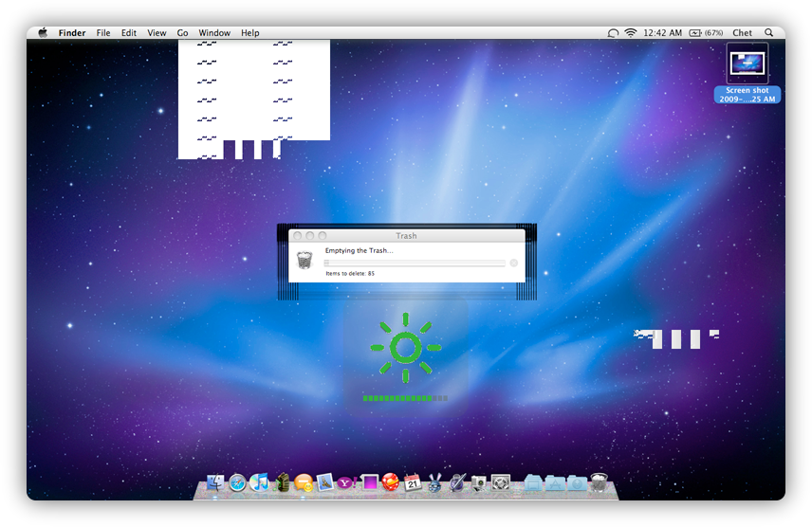Viewport: 812px width, 527px height.
Task: Launch iCal calendar from dock
Action: tap(413, 483)
